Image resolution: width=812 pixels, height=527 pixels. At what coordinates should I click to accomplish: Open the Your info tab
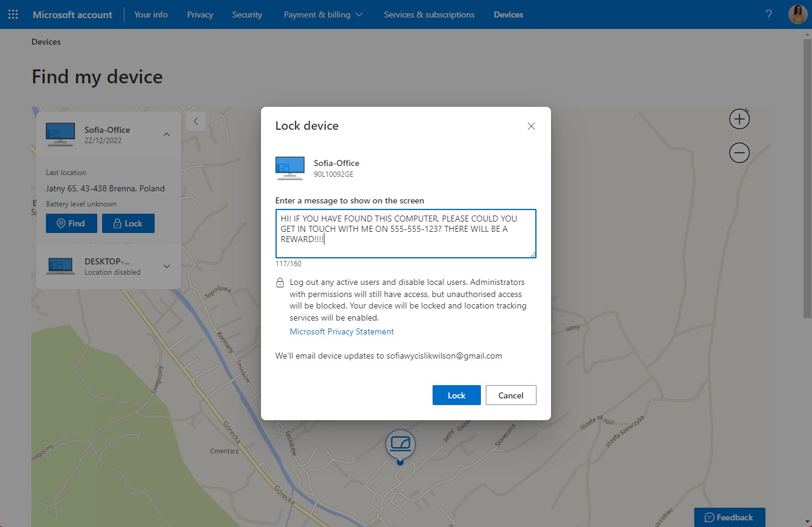click(151, 14)
